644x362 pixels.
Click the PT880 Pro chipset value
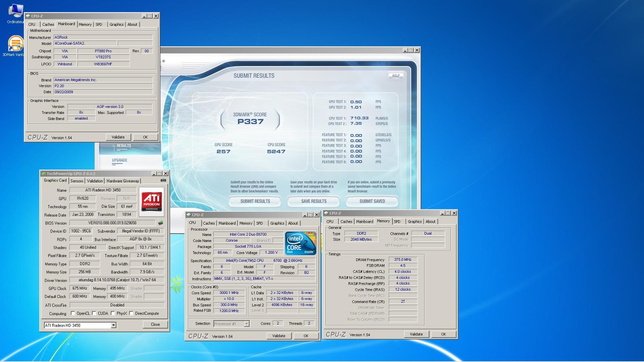(x=103, y=51)
